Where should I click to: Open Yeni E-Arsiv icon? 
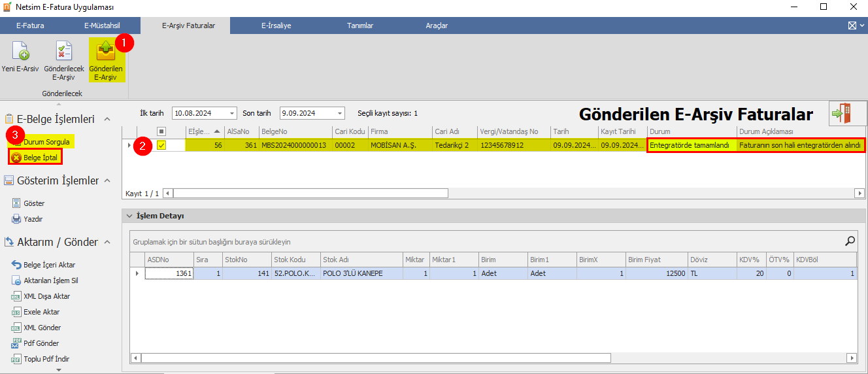coord(22,52)
